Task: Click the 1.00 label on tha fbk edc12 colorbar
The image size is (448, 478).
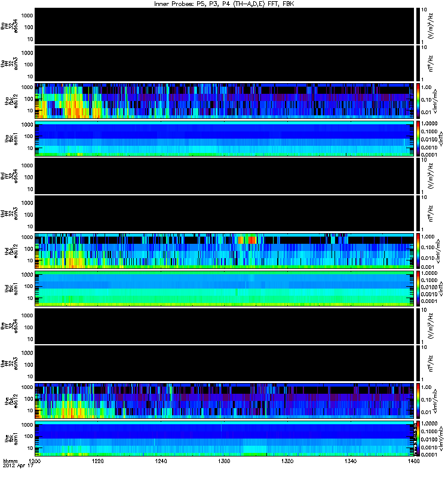Action: (x=426, y=87)
